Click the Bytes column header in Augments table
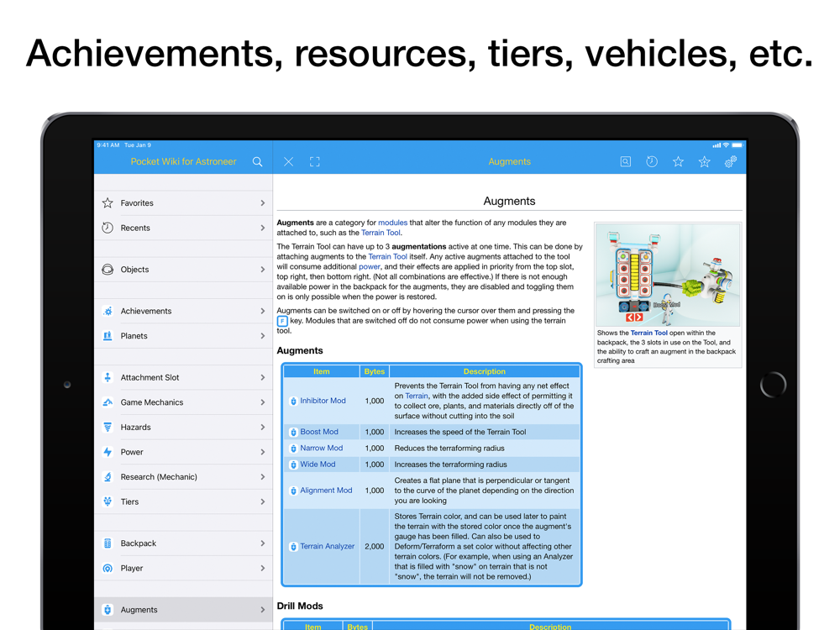The height and width of the screenshot is (630, 840). (x=375, y=371)
